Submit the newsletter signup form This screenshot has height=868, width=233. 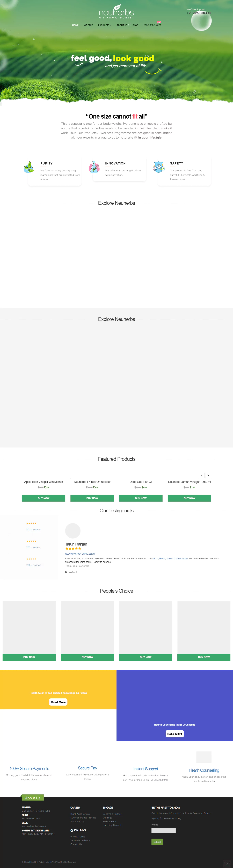[x=157, y=842]
